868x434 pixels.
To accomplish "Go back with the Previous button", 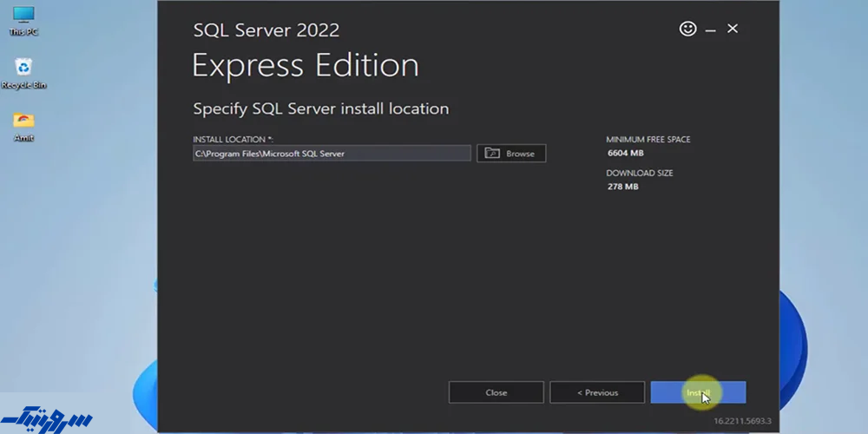I will point(597,392).
